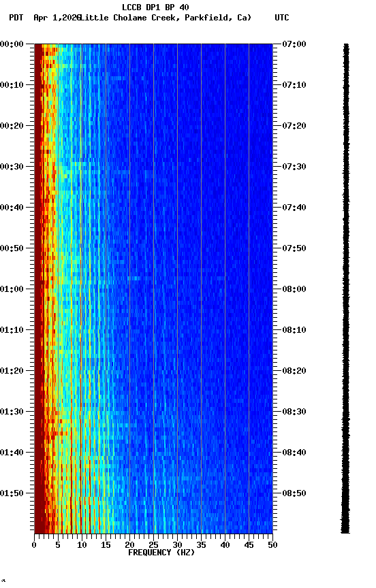
Task: Click the "08:10" UTC time label
Action: (294, 330)
